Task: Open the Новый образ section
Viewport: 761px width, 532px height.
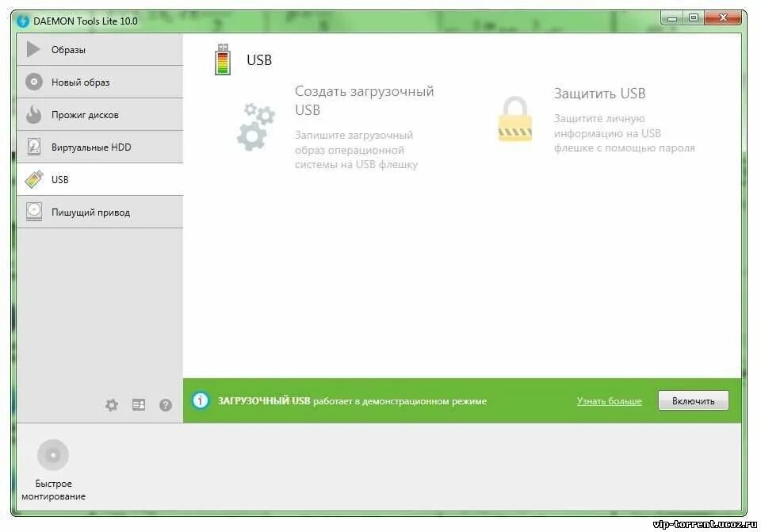Action: (100, 82)
